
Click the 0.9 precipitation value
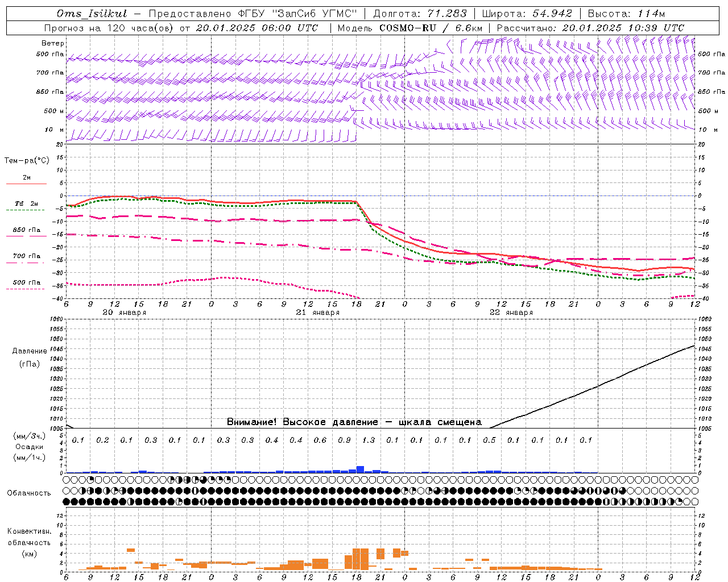coord(344,440)
